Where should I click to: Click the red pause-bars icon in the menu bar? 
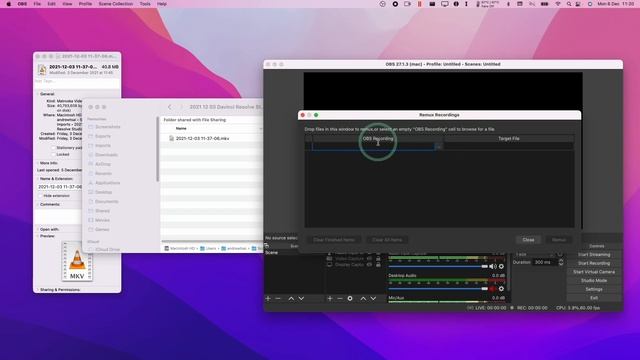coord(419,4)
